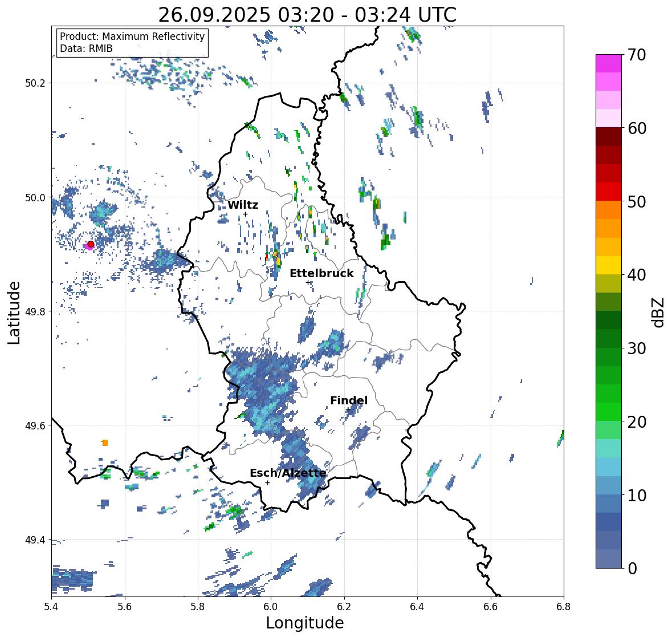Click the dark blue 0 dBZ colorbar segment
The height and width of the screenshot is (637, 672).
[x=609, y=558]
